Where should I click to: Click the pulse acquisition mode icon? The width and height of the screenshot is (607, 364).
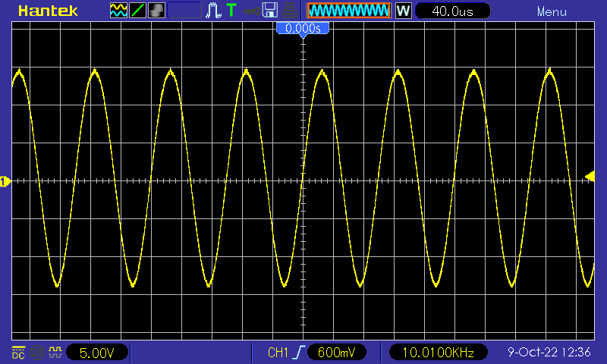213,11
